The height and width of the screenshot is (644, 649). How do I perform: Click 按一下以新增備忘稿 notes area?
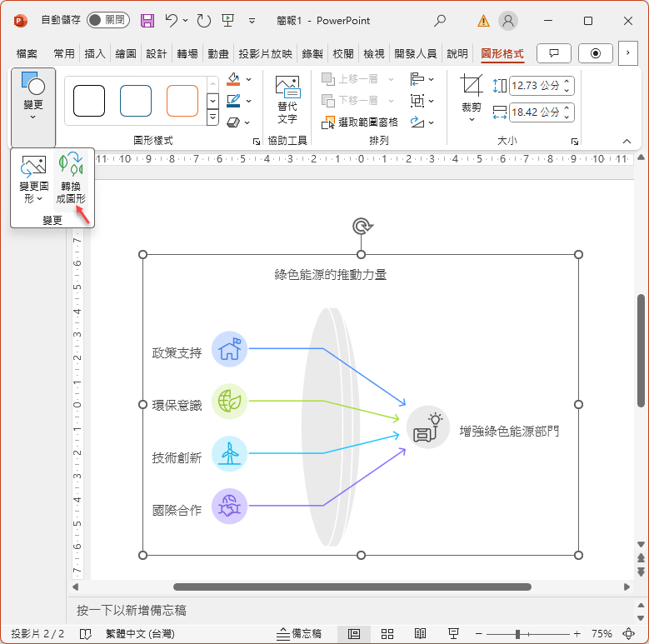[x=131, y=610]
